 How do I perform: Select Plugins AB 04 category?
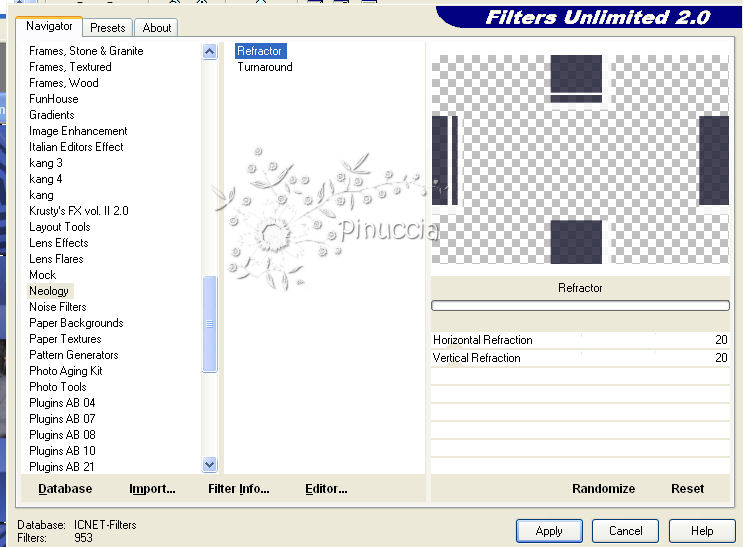(x=62, y=403)
